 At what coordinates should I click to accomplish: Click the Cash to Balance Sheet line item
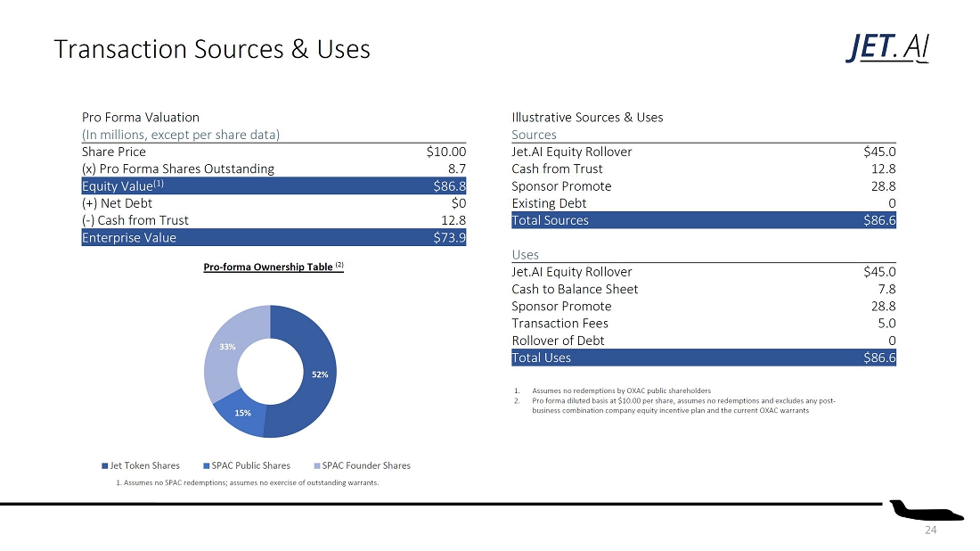[575, 289]
